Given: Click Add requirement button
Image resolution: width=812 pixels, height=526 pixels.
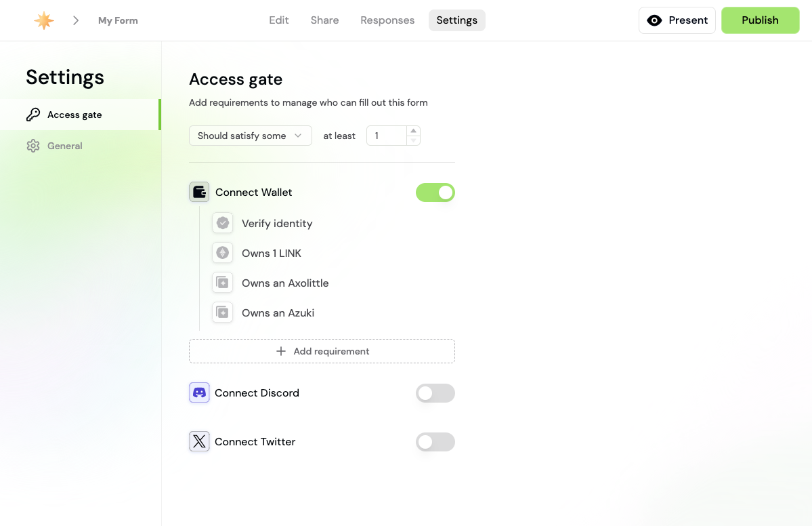Looking at the screenshot, I should (x=322, y=351).
